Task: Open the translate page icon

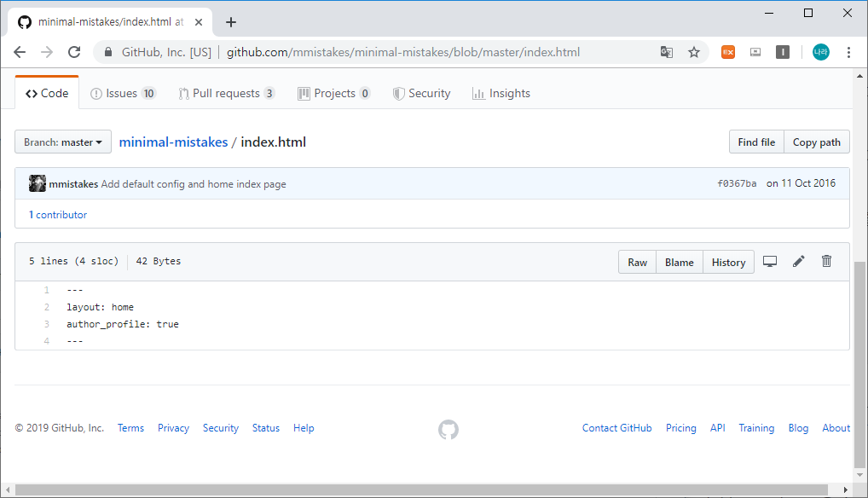Action: [667, 52]
